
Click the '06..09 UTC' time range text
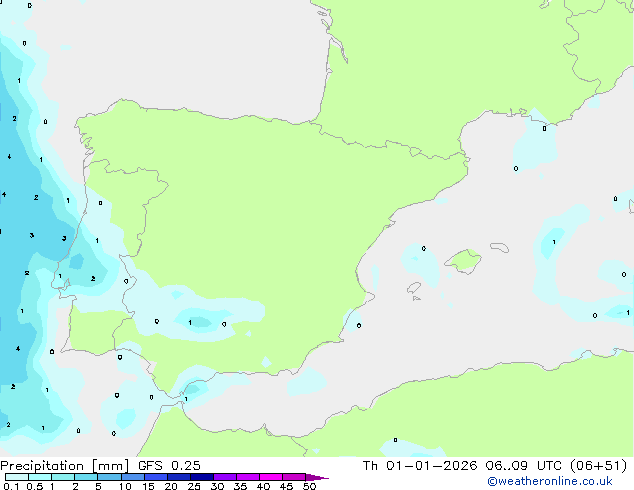point(524,466)
